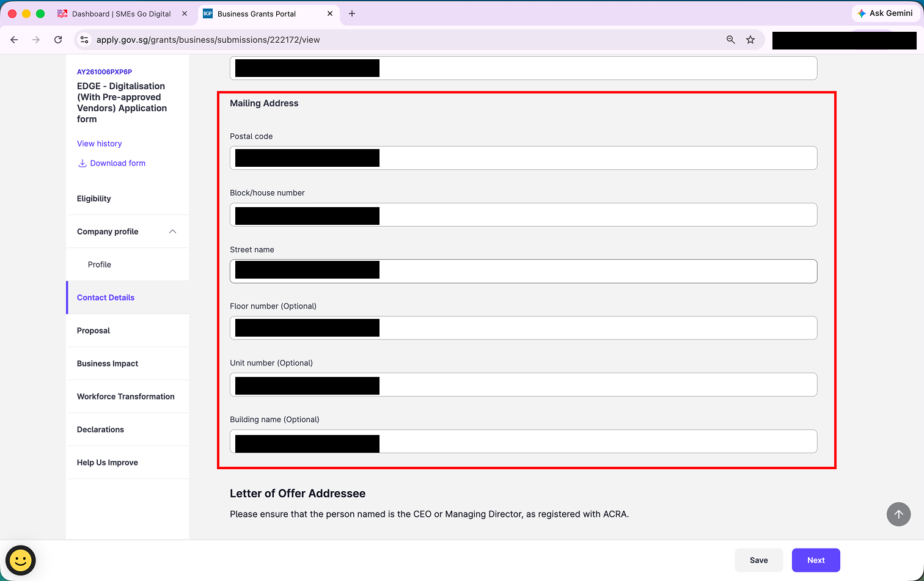Click application ID AY261006PXP6P

(105, 72)
